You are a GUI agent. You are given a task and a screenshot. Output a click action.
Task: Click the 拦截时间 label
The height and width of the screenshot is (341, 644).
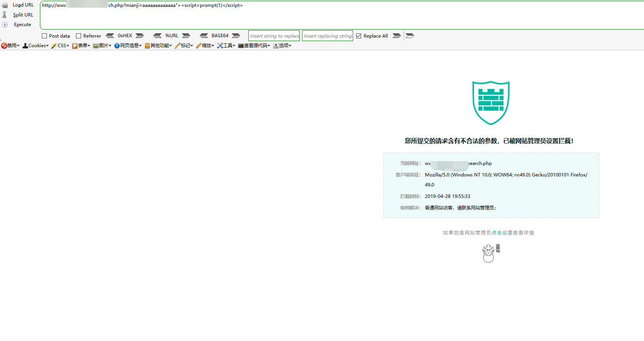point(410,196)
